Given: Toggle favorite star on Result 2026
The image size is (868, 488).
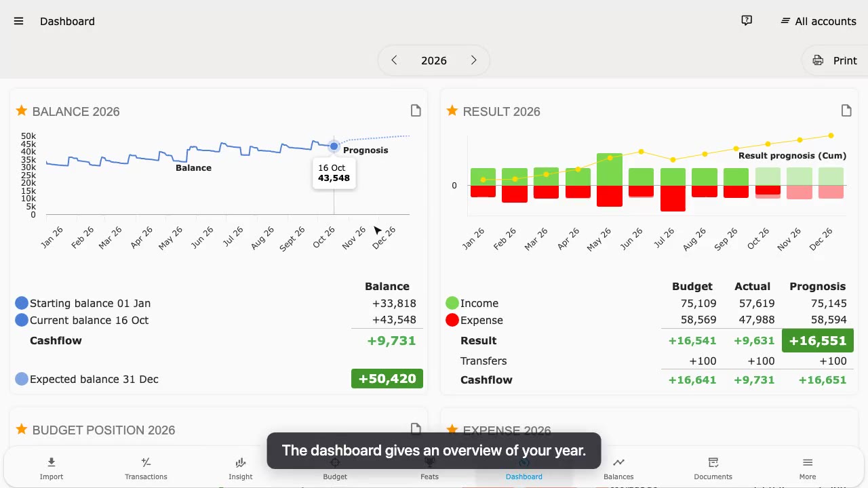Looking at the screenshot, I should point(452,110).
